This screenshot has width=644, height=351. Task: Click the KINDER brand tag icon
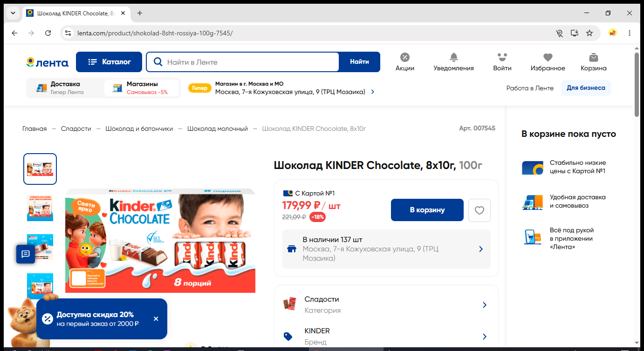(x=288, y=336)
